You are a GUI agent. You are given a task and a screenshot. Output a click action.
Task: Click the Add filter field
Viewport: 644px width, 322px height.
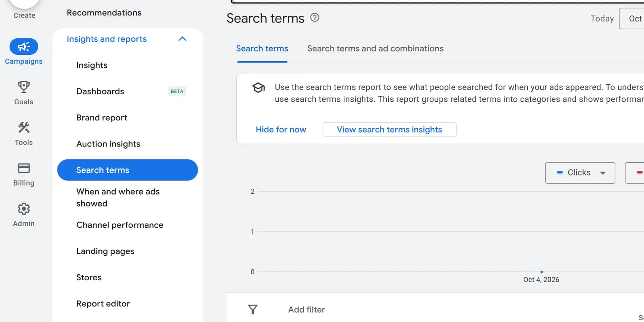(x=306, y=310)
